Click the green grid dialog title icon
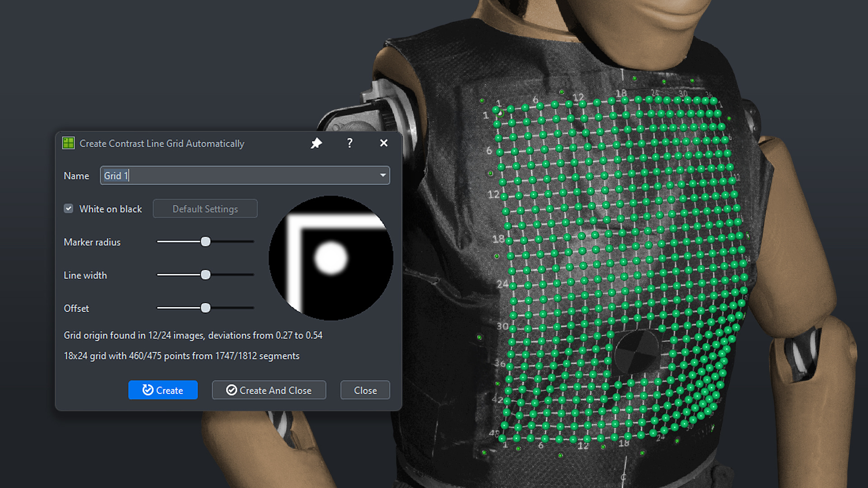Image resolution: width=868 pixels, height=488 pixels. 68,143
